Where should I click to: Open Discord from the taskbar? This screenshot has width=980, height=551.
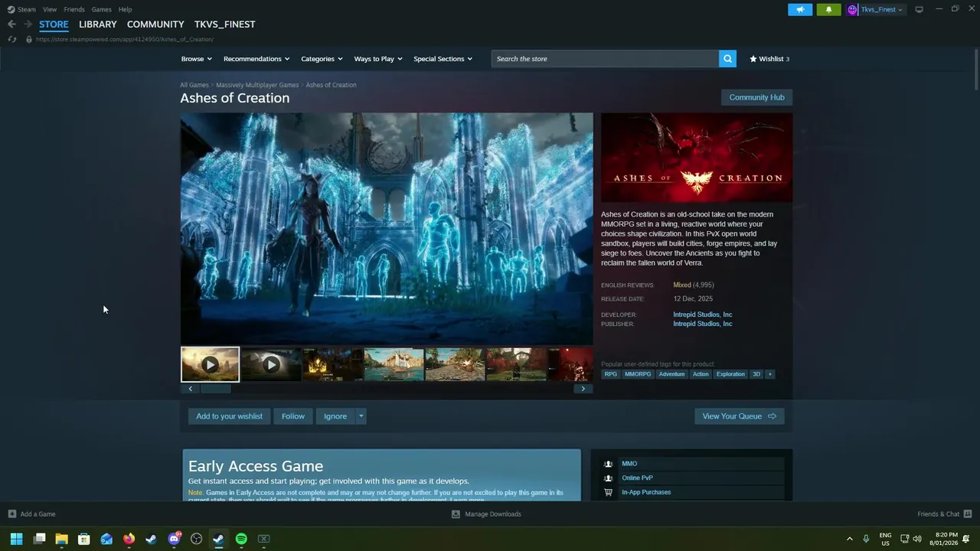174,539
